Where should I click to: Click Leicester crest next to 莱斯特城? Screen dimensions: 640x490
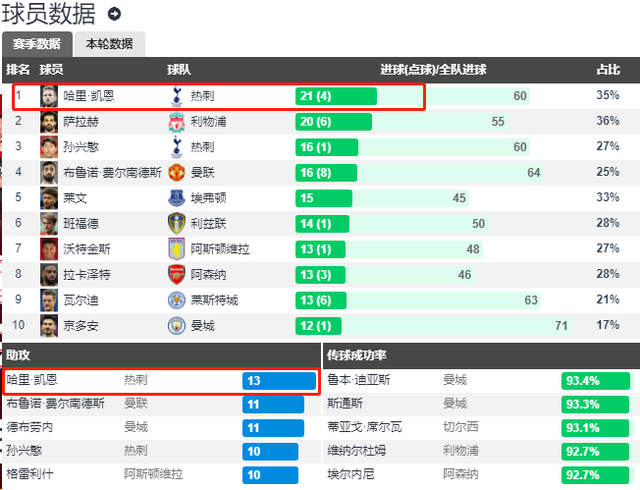tap(176, 300)
